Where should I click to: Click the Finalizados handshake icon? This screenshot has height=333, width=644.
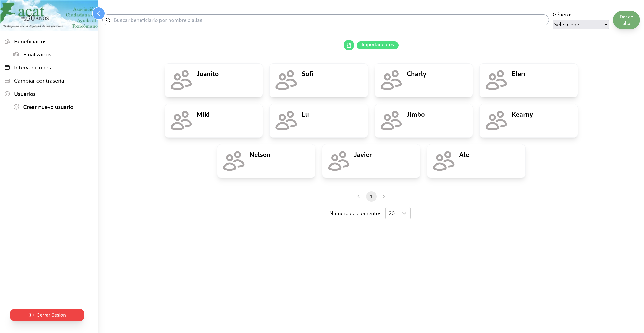pos(16,54)
